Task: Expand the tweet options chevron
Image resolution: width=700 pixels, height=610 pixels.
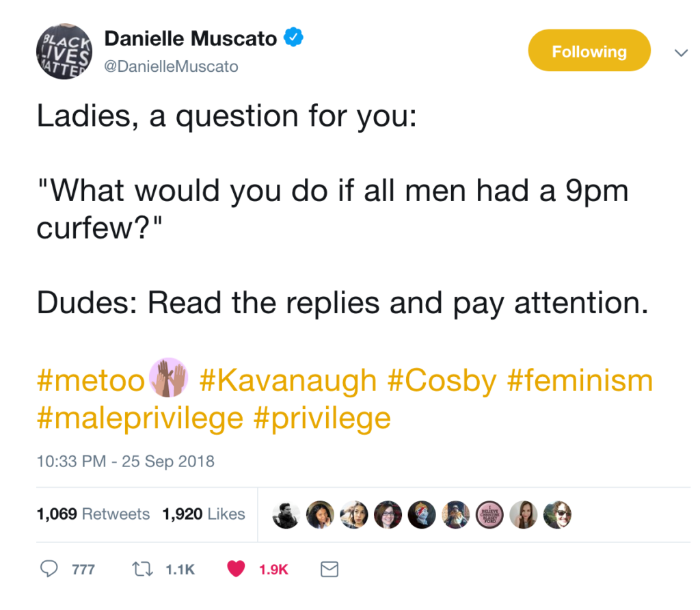Action: (682, 53)
